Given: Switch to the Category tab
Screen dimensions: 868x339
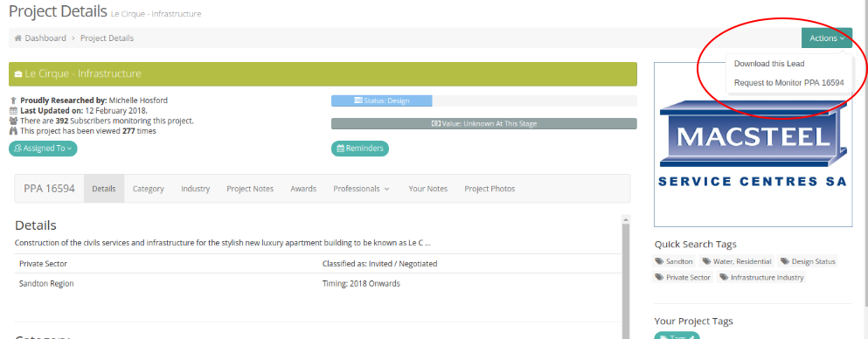Looking at the screenshot, I should (x=149, y=189).
